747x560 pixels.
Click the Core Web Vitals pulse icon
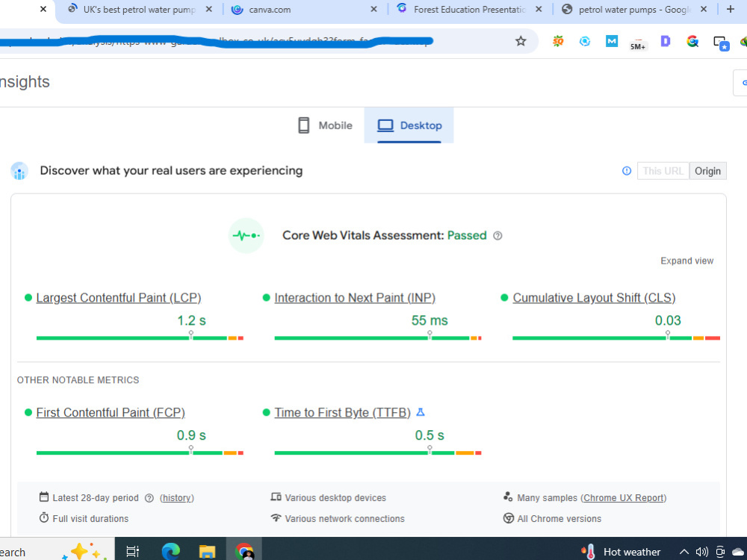click(x=247, y=236)
